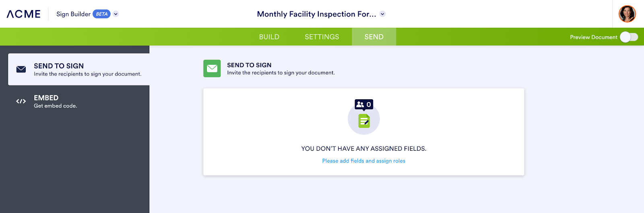The height and width of the screenshot is (213, 644).
Task: Switch to the SETTINGS tab
Action: point(322,37)
